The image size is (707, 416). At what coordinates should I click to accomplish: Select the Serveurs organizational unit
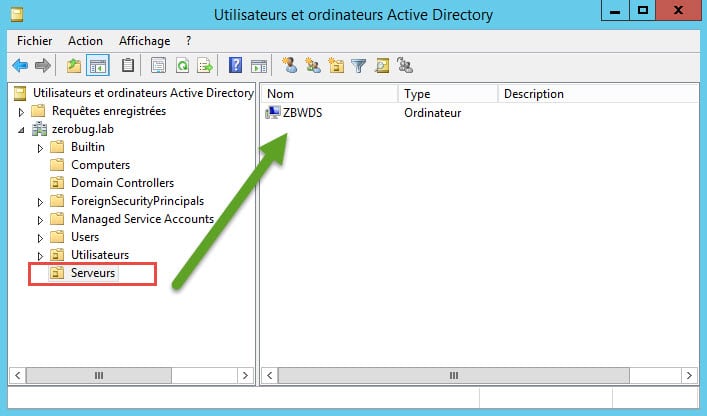(93, 273)
